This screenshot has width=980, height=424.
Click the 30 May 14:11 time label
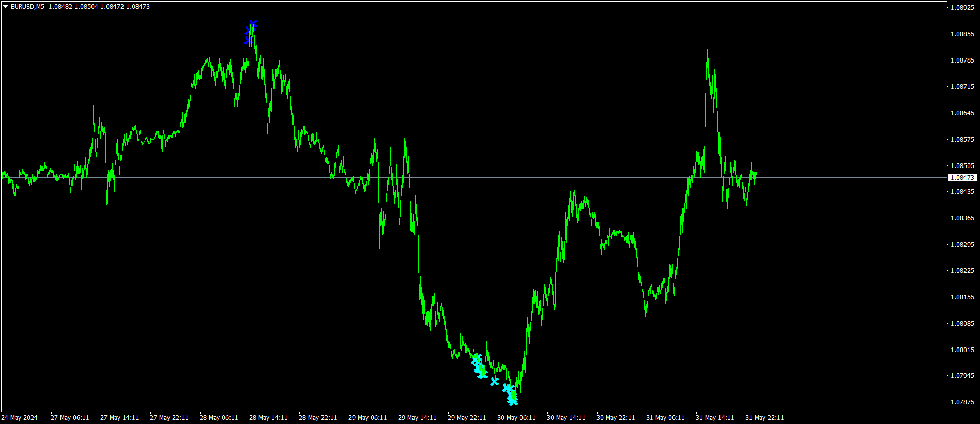point(566,418)
